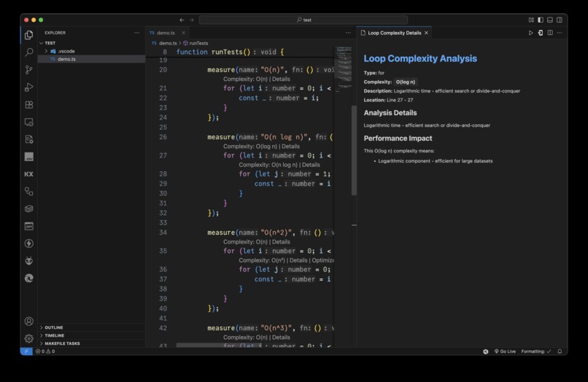Click the remote window indicator in status bar
The width and height of the screenshot is (588, 382).
26,351
